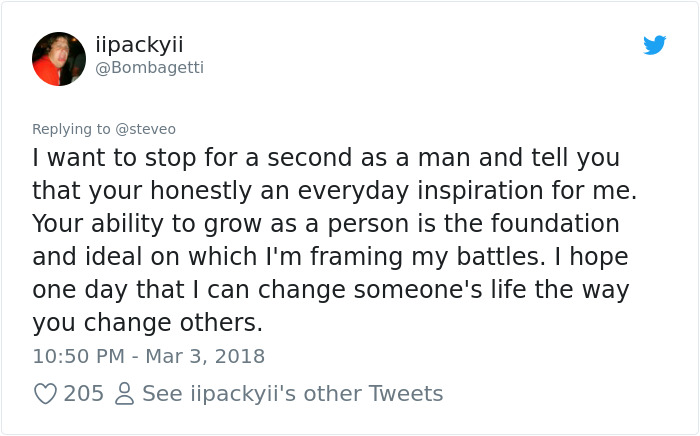
Task: Click the person silhouette icon
Action: click(x=124, y=394)
